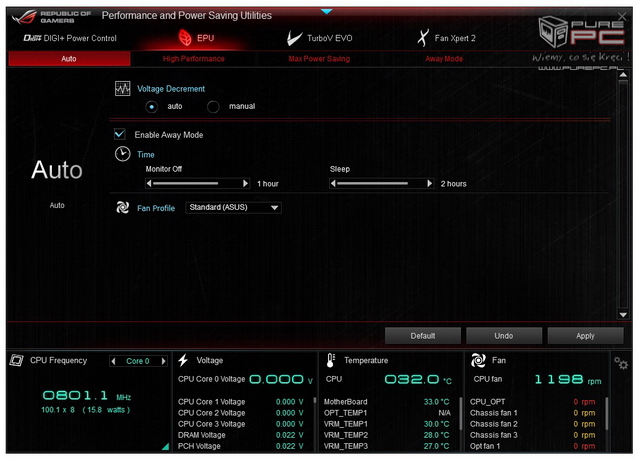
Task: Click the CPU temperature 032.0 reading
Action: coord(418,380)
